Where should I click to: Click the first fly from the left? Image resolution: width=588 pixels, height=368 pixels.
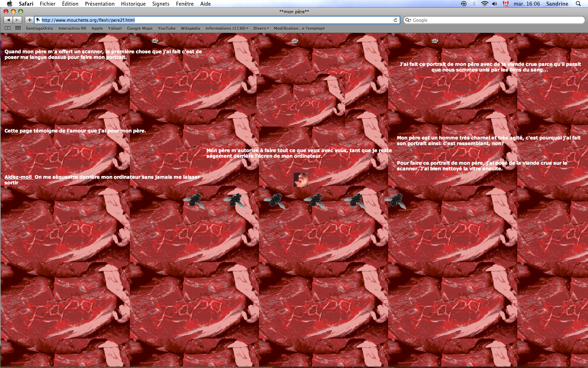[x=194, y=201]
